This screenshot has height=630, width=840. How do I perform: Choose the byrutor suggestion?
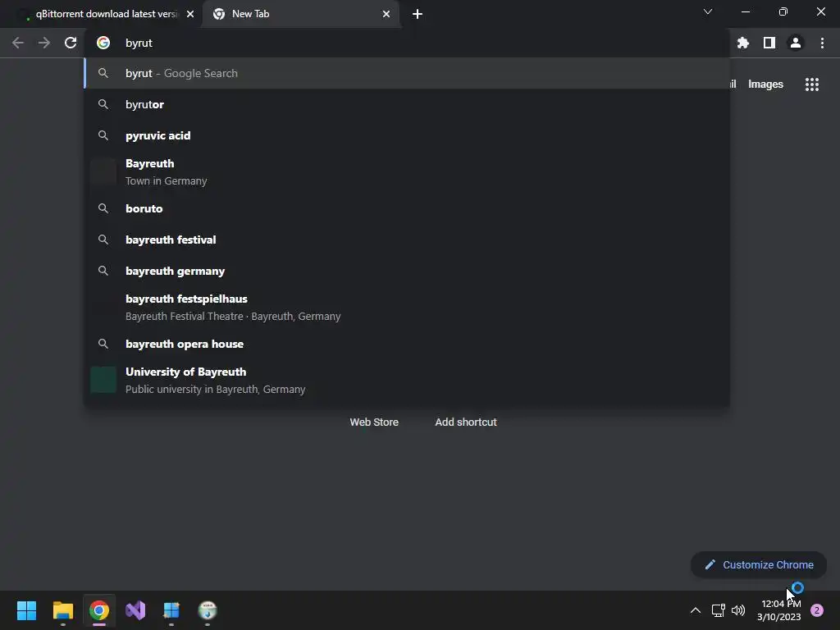click(407, 104)
